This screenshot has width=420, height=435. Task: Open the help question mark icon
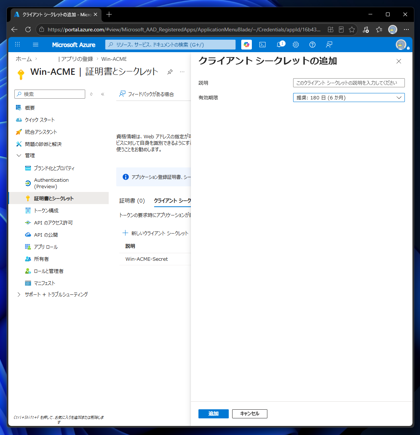coord(312,45)
